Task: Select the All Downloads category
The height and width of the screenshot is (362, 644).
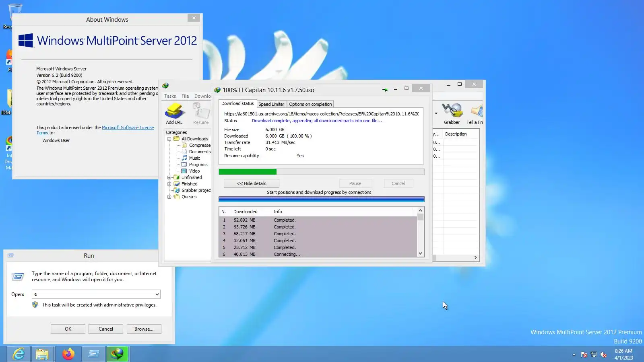Action: [195, 139]
